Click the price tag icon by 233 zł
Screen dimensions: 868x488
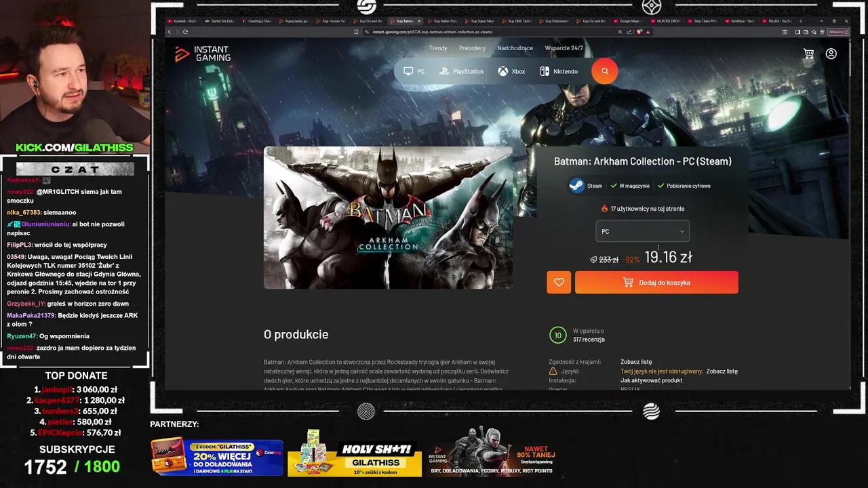pyautogui.click(x=593, y=260)
